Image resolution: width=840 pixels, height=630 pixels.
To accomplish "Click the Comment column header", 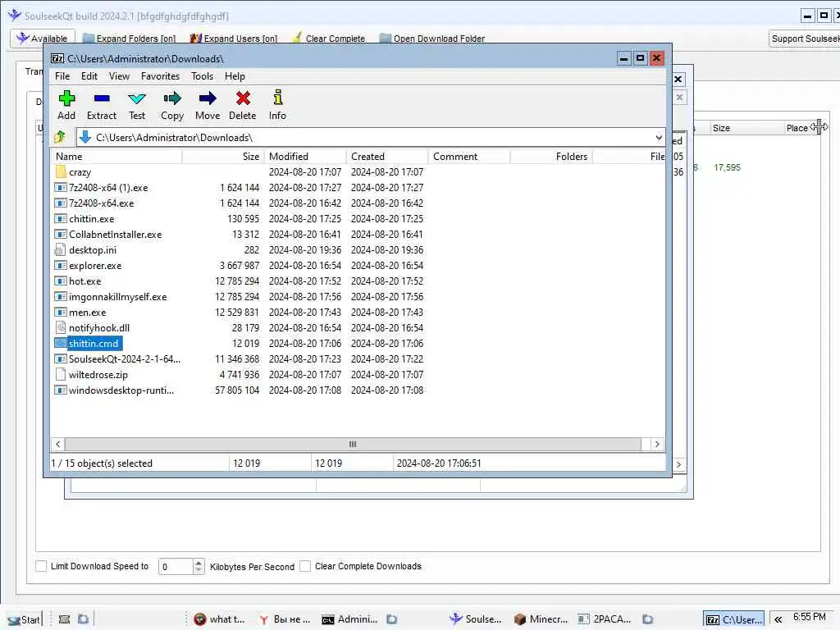I will 469,157.
